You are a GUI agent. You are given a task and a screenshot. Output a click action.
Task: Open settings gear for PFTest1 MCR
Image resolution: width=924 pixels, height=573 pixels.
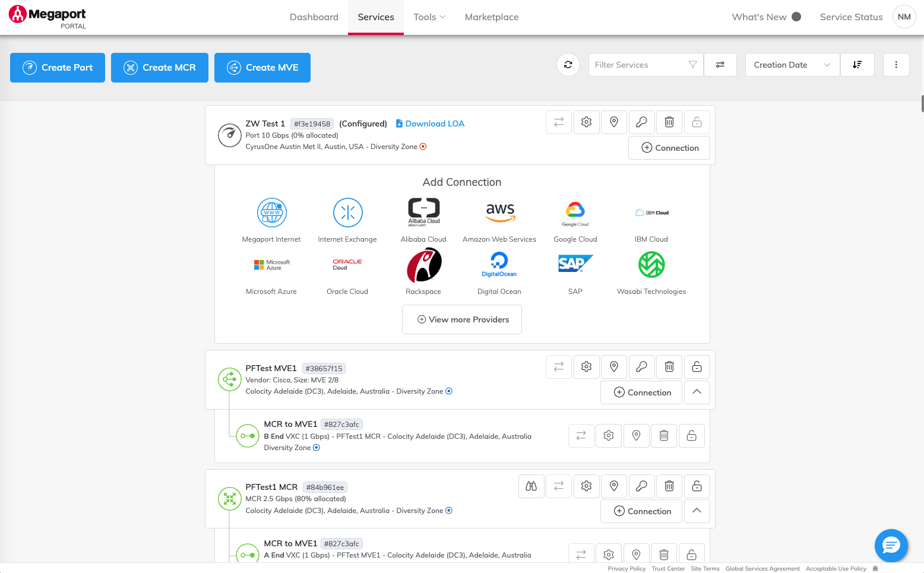[x=587, y=486]
